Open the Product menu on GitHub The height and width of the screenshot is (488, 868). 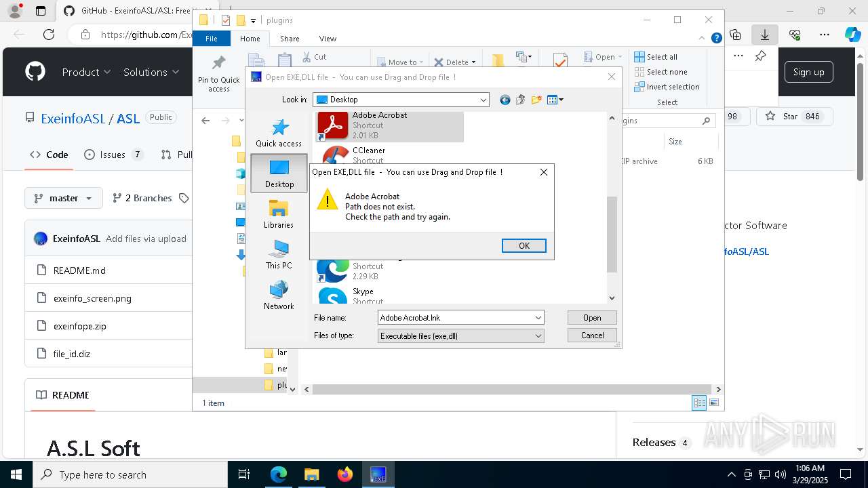pyautogui.click(x=86, y=72)
